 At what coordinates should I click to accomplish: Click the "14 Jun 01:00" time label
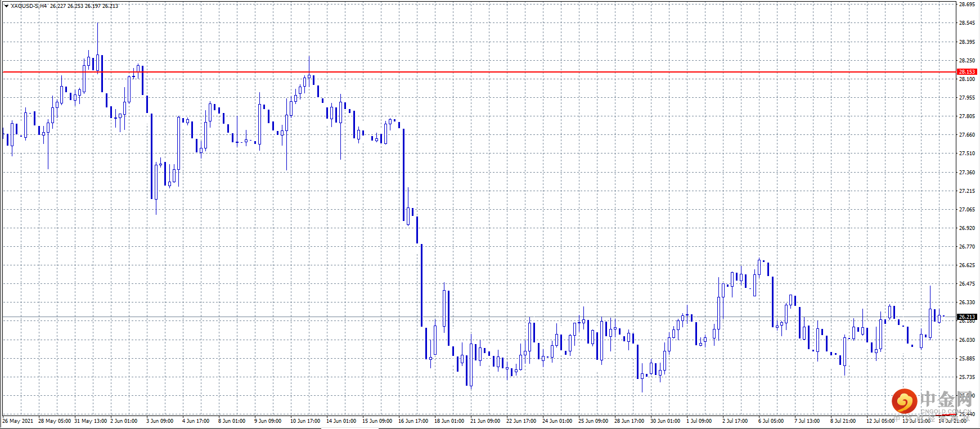[x=341, y=421]
